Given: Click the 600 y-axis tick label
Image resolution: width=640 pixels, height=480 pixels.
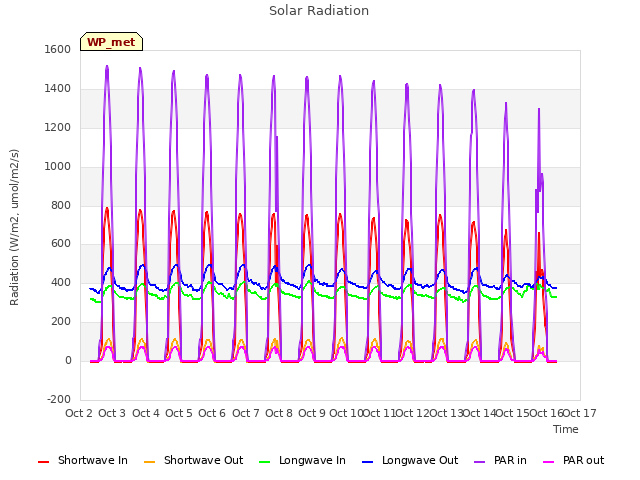Looking at the screenshot, I should coord(61,244).
